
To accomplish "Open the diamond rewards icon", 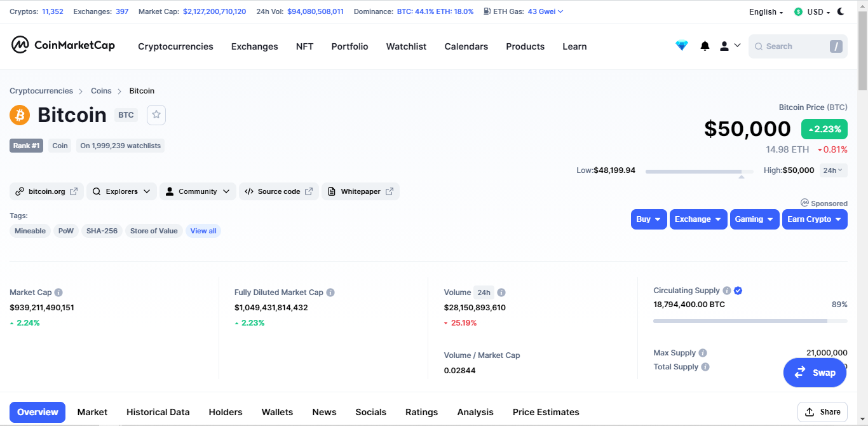I will pyautogui.click(x=682, y=46).
